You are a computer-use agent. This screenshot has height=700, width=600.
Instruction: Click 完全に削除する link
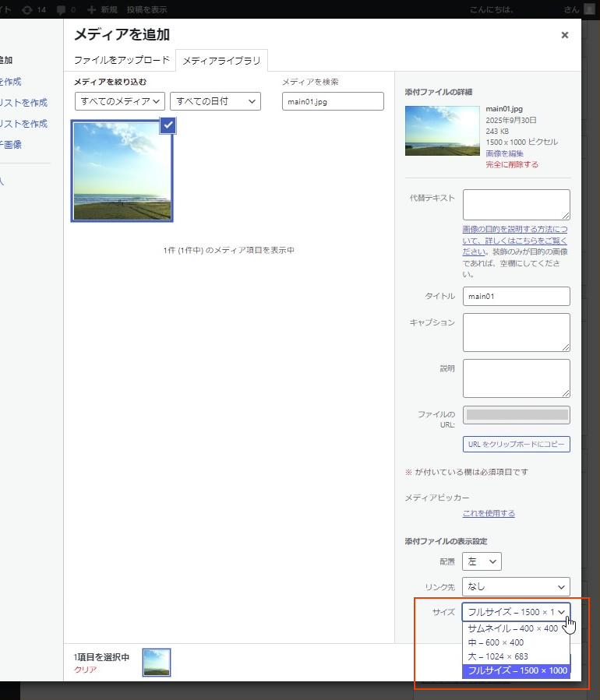tap(511, 164)
